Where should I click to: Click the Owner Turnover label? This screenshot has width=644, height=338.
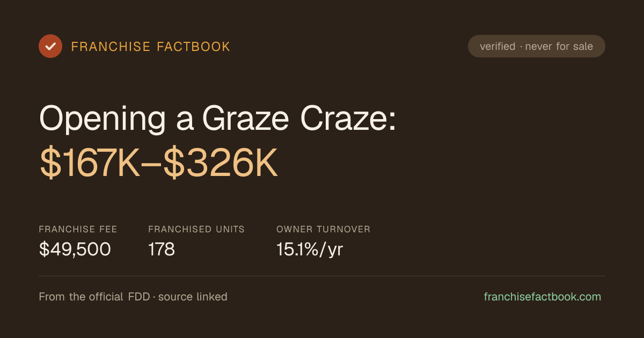click(x=324, y=229)
